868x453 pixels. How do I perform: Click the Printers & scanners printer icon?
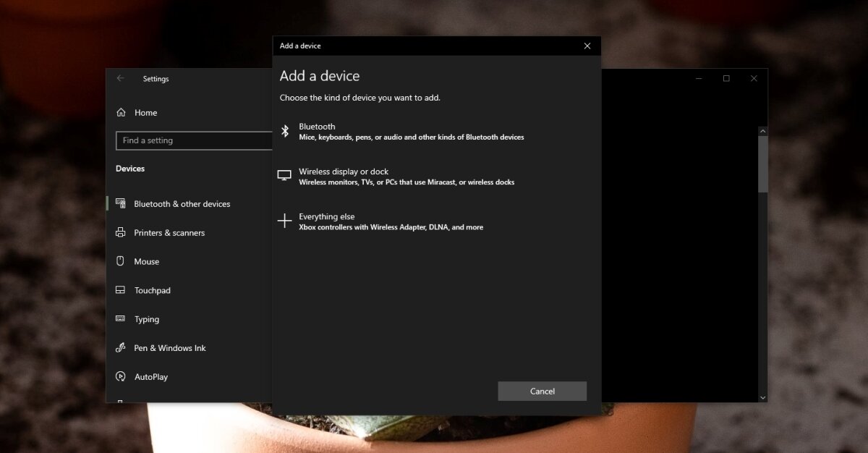pyautogui.click(x=120, y=232)
